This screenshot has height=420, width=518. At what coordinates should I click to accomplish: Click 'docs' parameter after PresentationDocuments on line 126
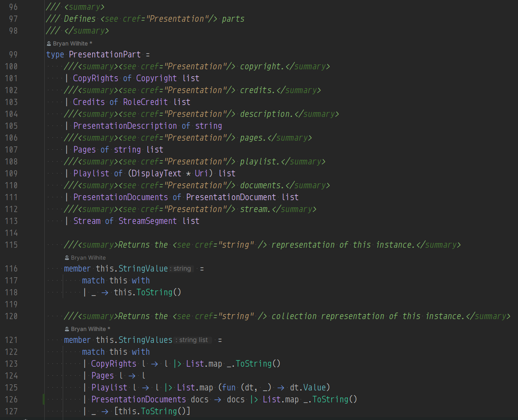point(199,399)
